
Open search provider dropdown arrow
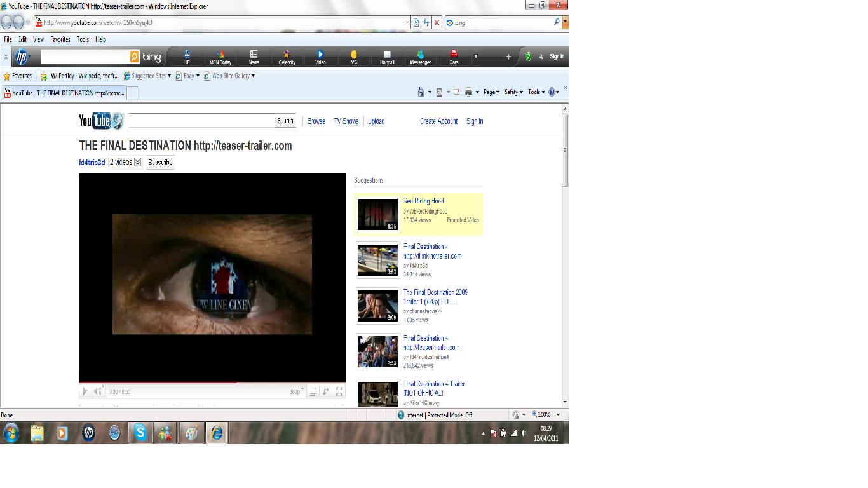pyautogui.click(x=566, y=22)
